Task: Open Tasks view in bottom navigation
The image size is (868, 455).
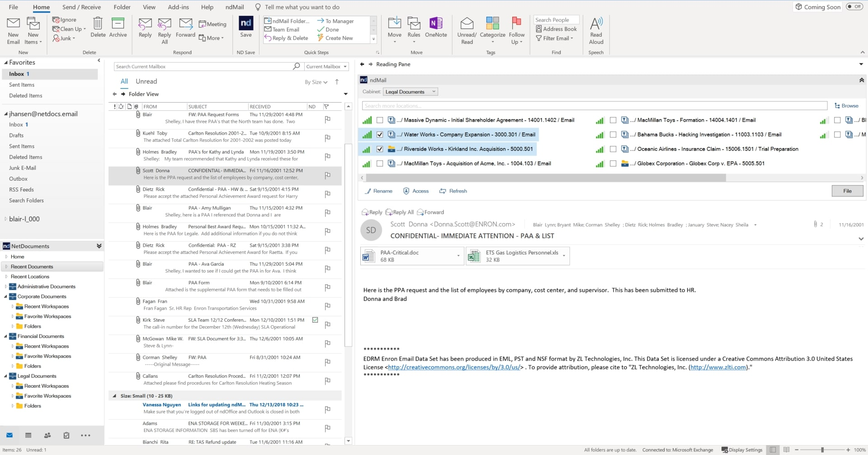Action: pyautogui.click(x=66, y=435)
